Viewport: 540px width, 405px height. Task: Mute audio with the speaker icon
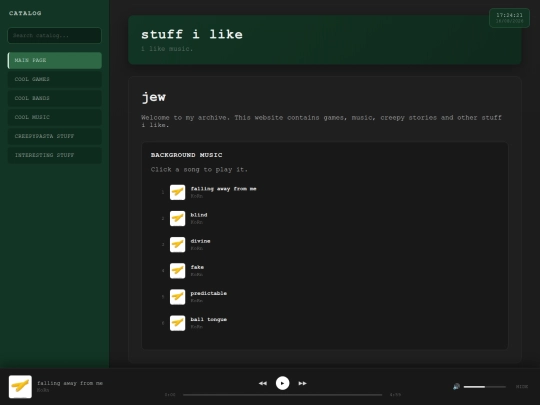pos(456,386)
